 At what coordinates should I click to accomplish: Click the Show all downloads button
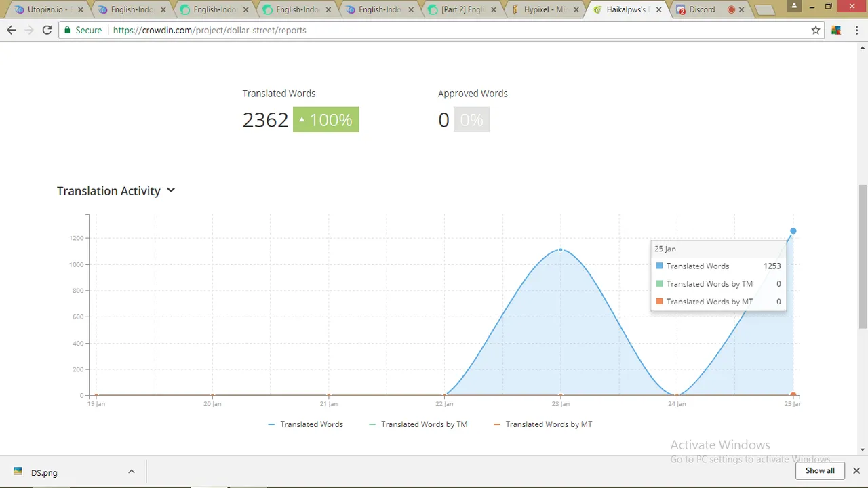coord(820,471)
